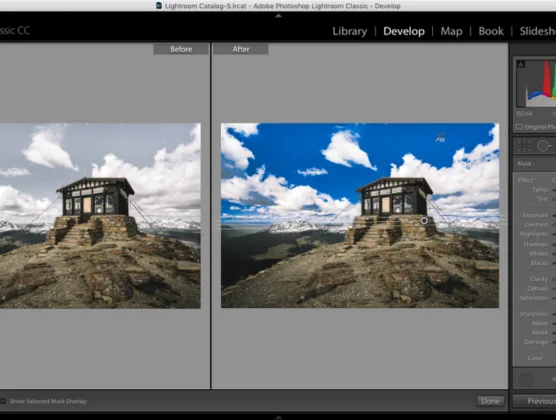This screenshot has height=420, width=556.
Task: Click the Effect label in the mask panel
Action: tap(527, 180)
